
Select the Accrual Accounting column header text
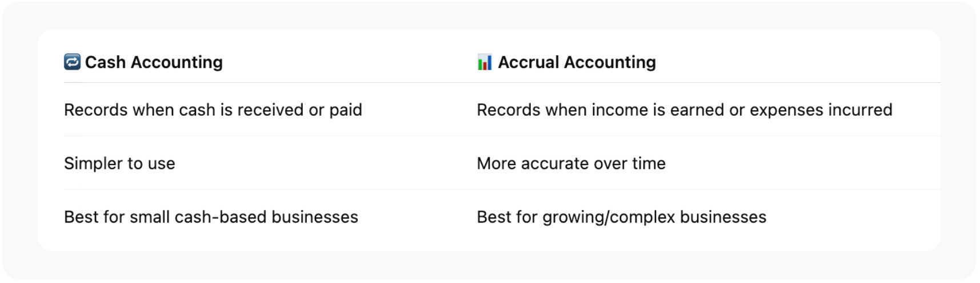pyautogui.click(x=577, y=62)
